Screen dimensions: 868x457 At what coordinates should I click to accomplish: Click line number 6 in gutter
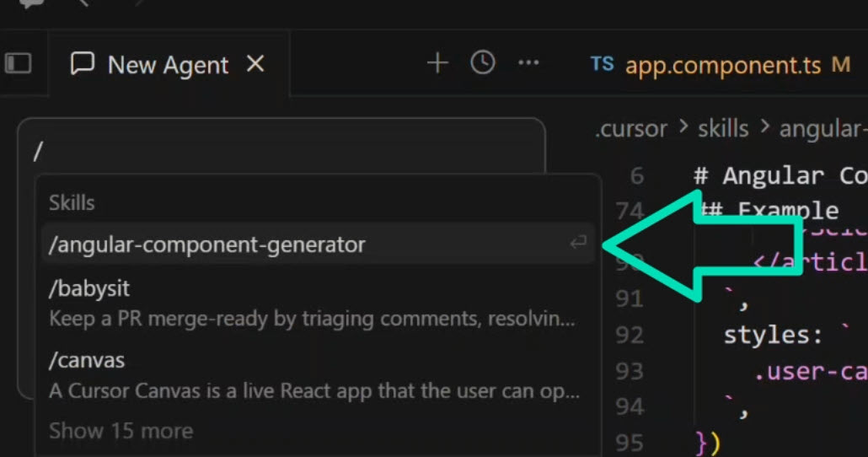pyautogui.click(x=637, y=176)
